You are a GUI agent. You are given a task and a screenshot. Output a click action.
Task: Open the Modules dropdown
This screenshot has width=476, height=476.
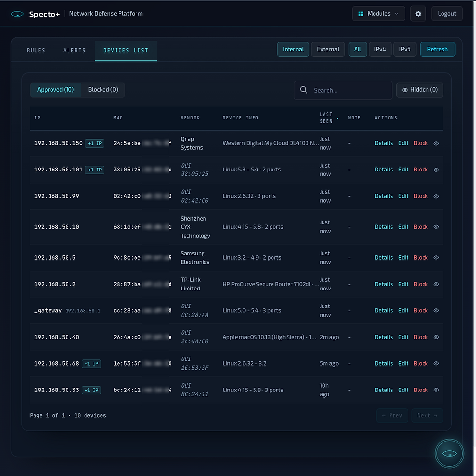(x=378, y=14)
